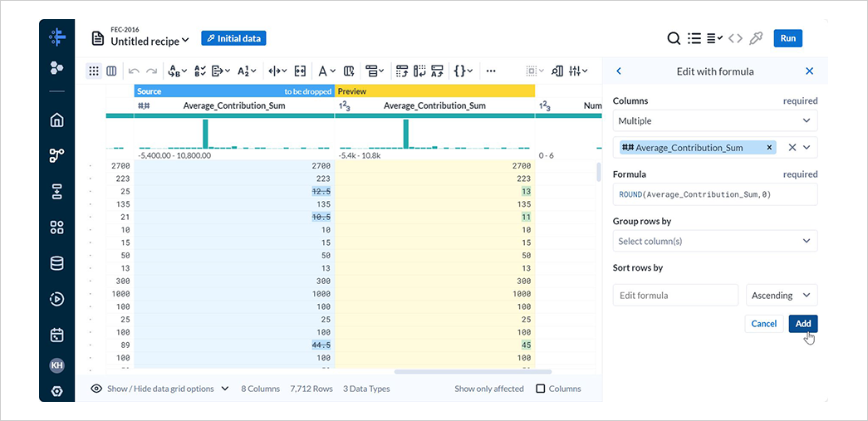Click the eyedropper icon near Run

point(755,38)
